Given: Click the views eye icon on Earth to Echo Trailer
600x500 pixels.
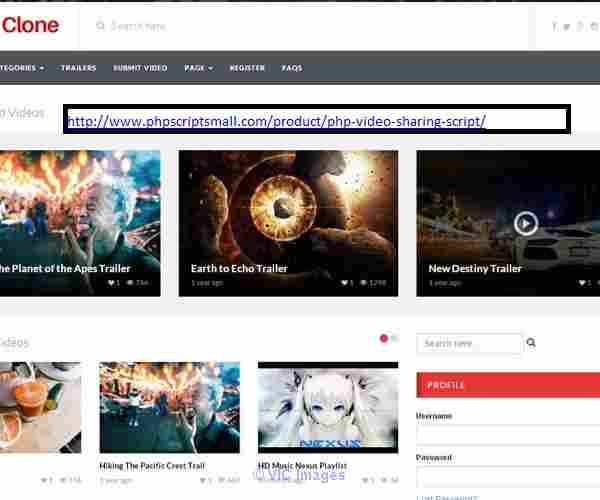Looking at the screenshot, I should coord(364,283).
